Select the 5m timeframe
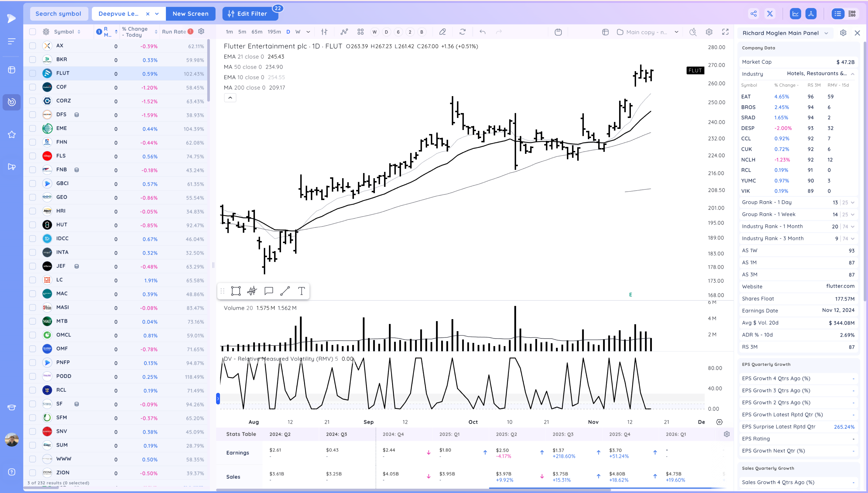 (242, 32)
